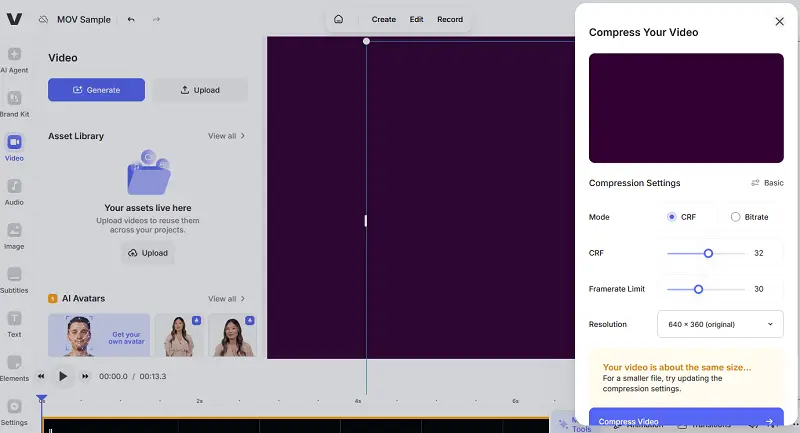Image resolution: width=800 pixels, height=433 pixels.
Task: Open the Image sidebar panel
Action: pos(14,236)
